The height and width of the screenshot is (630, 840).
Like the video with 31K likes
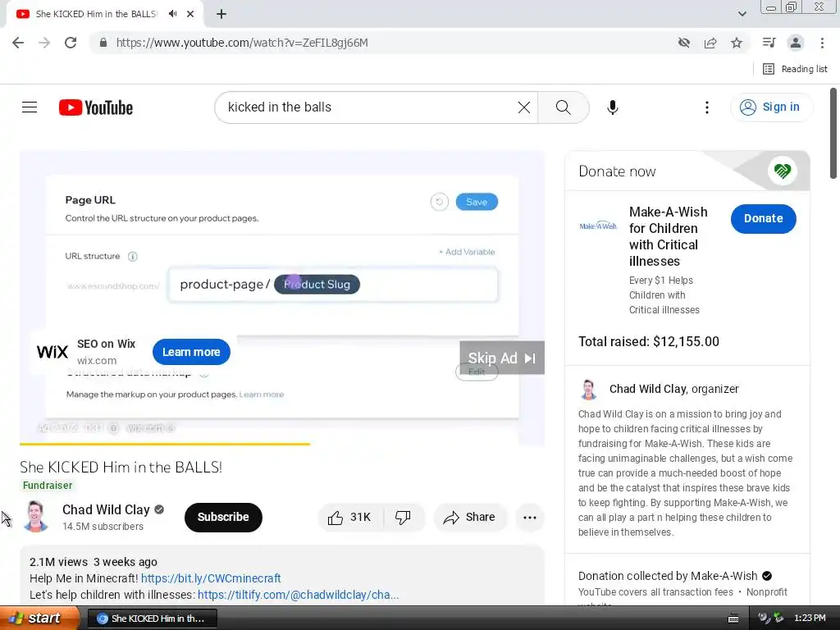pyautogui.click(x=350, y=517)
